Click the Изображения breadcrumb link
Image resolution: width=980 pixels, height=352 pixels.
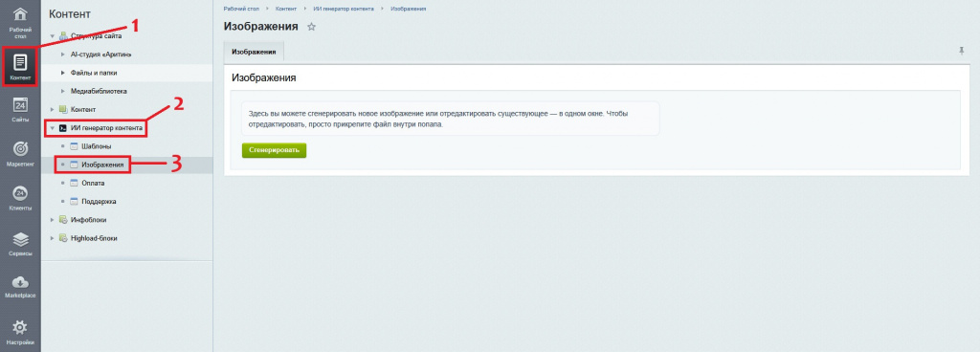[408, 9]
